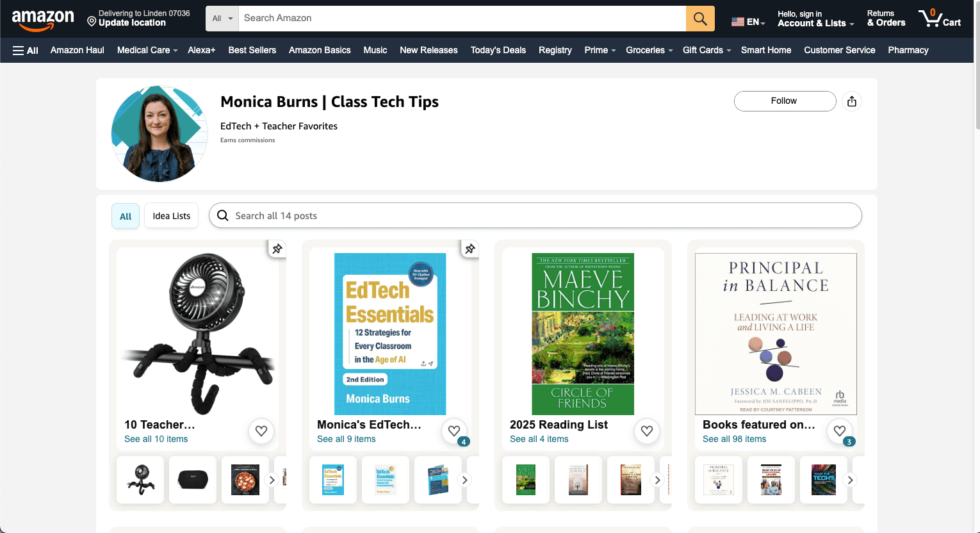Open Today's Deals in navigation bar

[x=498, y=50]
